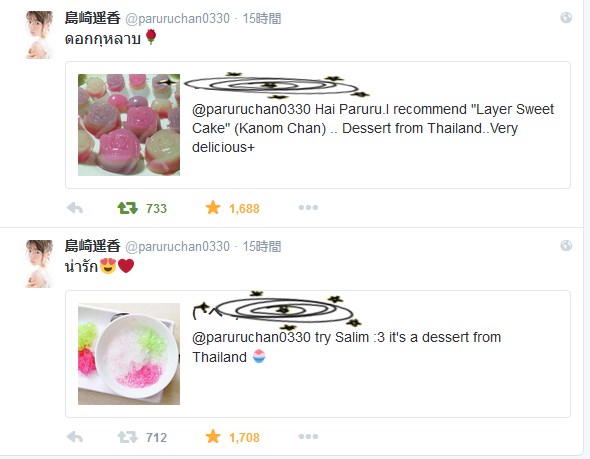
Task: Retweet the rose dessert tweet showing 733
Action: pos(128,208)
